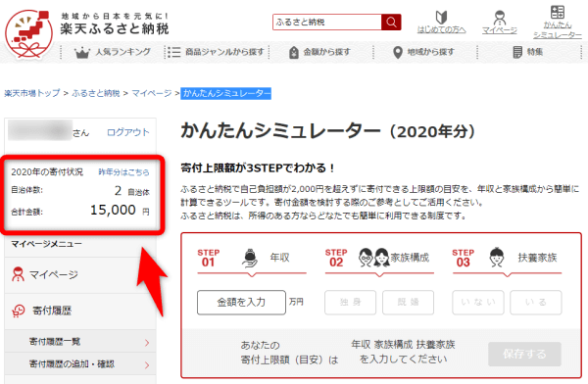This screenshot has width=588, height=384.
Task: Click the document icon beside 特集
Action: click(517, 52)
